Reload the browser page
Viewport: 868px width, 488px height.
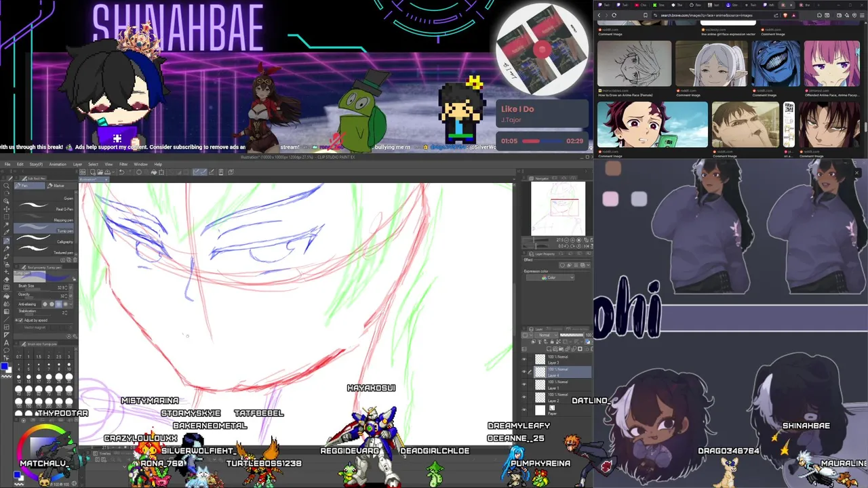pos(614,15)
